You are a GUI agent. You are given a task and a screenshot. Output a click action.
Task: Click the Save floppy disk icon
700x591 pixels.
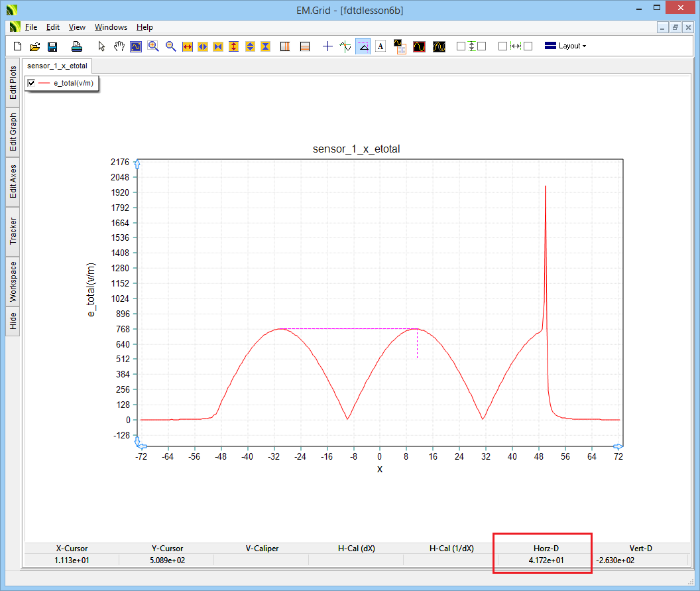click(x=52, y=46)
